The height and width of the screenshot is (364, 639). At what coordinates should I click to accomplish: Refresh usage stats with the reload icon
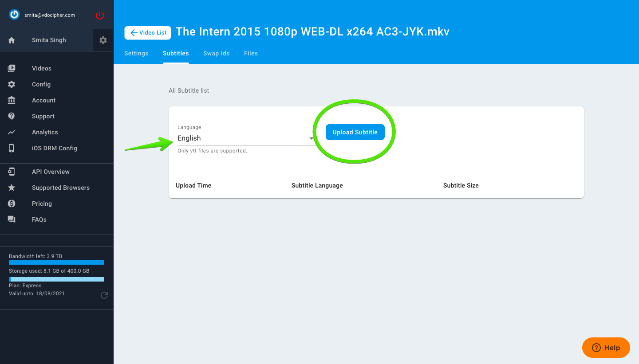(x=104, y=295)
